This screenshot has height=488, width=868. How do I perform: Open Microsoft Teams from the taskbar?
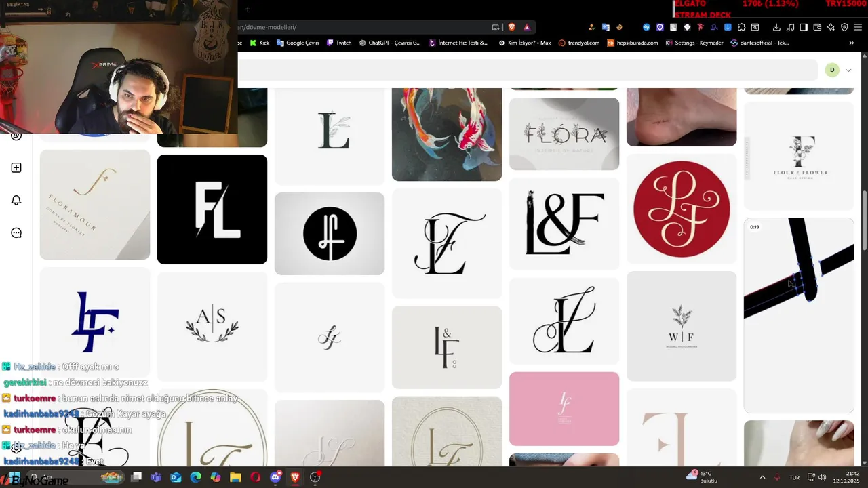click(x=156, y=477)
